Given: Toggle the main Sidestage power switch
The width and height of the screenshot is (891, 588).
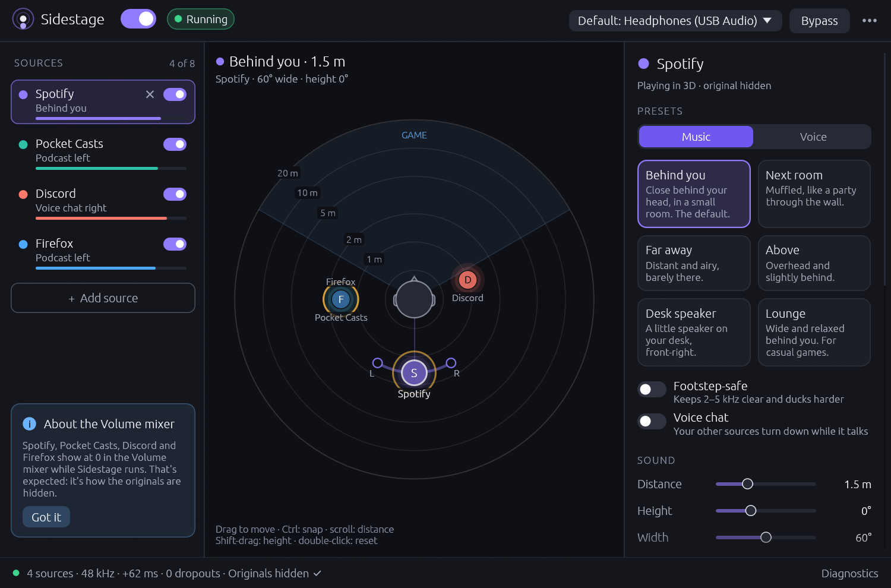Looking at the screenshot, I should (138, 19).
